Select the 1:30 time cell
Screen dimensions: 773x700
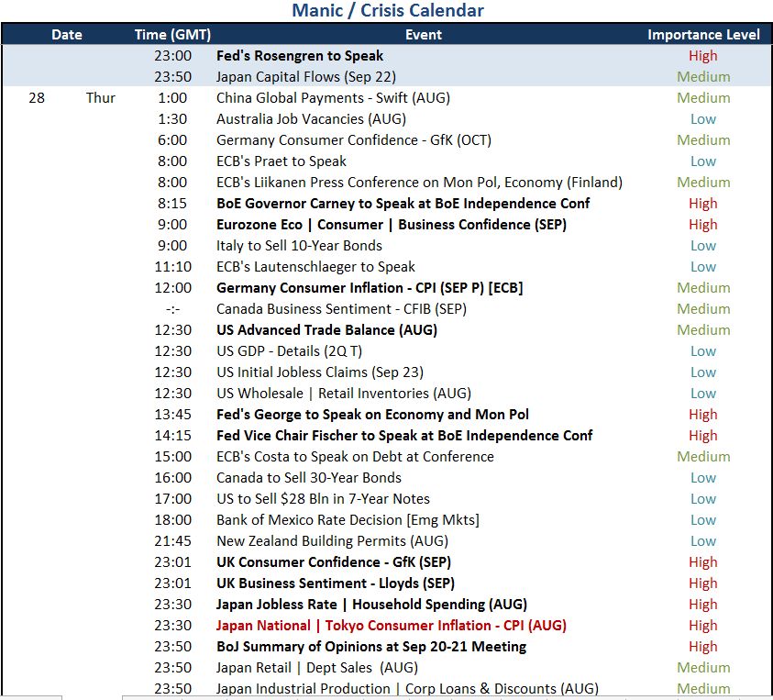tap(172, 119)
